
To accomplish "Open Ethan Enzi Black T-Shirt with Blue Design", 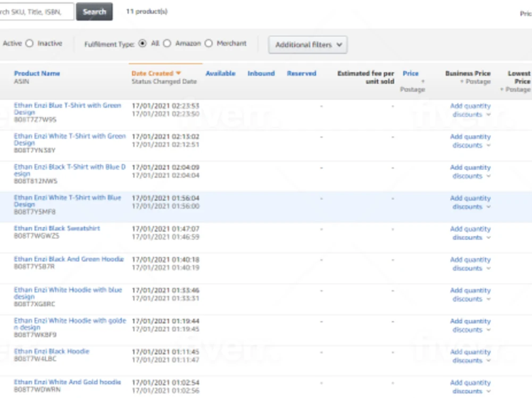I will pos(70,170).
